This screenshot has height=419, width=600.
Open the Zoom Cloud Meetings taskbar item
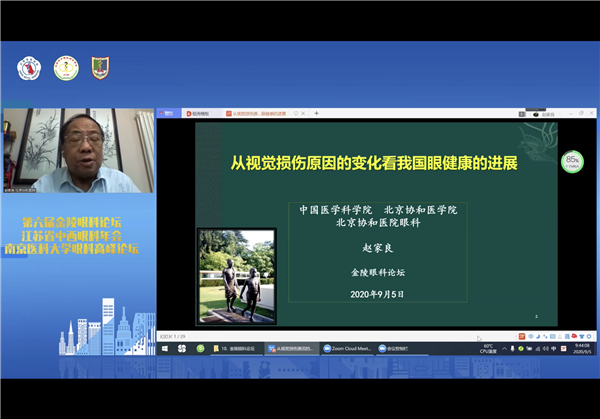[347, 349]
